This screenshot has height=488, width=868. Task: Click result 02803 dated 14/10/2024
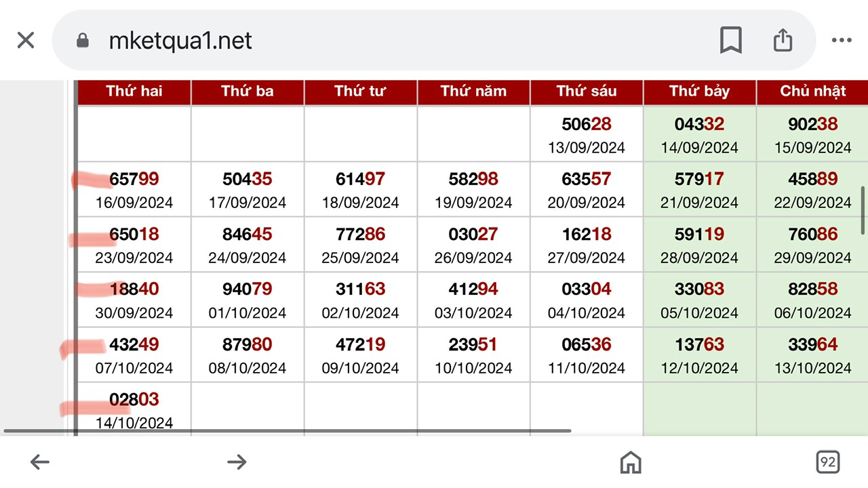click(x=134, y=410)
